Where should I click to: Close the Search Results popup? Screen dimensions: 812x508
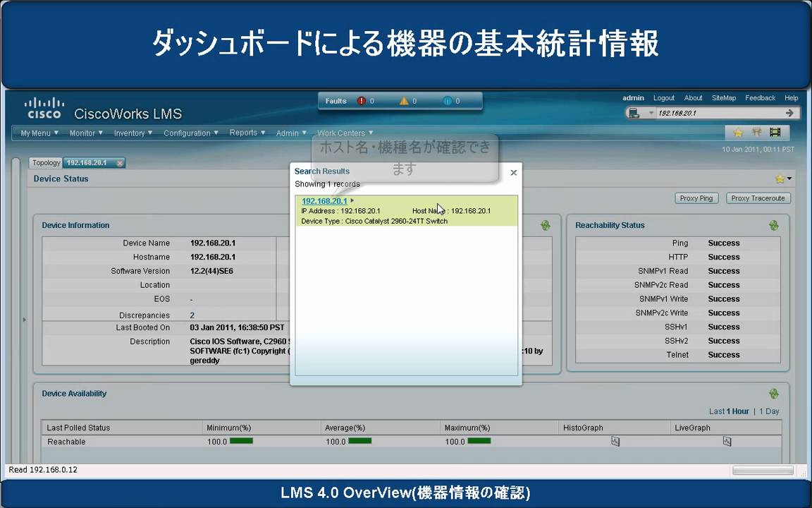(514, 173)
